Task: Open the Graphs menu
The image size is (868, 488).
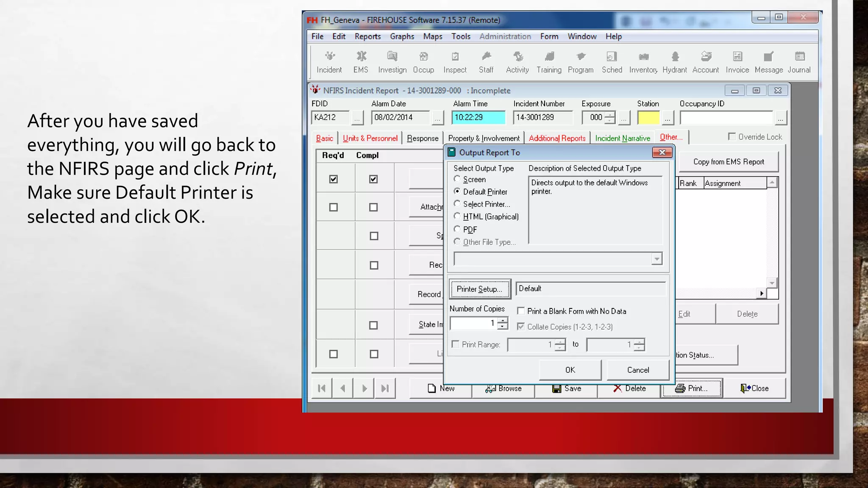Action: (402, 36)
